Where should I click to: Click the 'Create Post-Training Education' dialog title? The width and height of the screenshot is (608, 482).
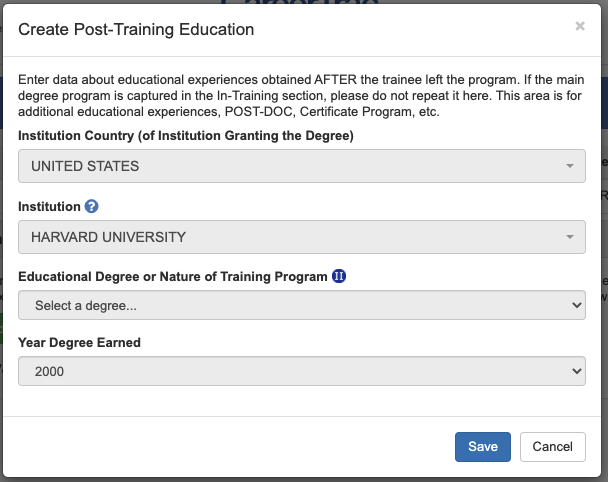coord(136,30)
